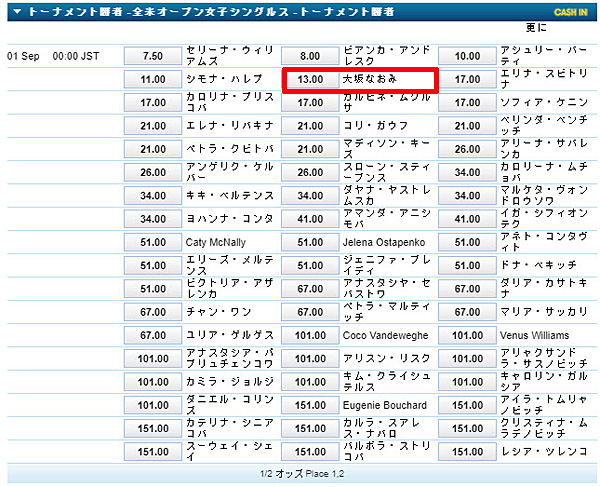
Task: Bet 21.00 on ベリンダ・ベンチッチ
Action: point(467,126)
